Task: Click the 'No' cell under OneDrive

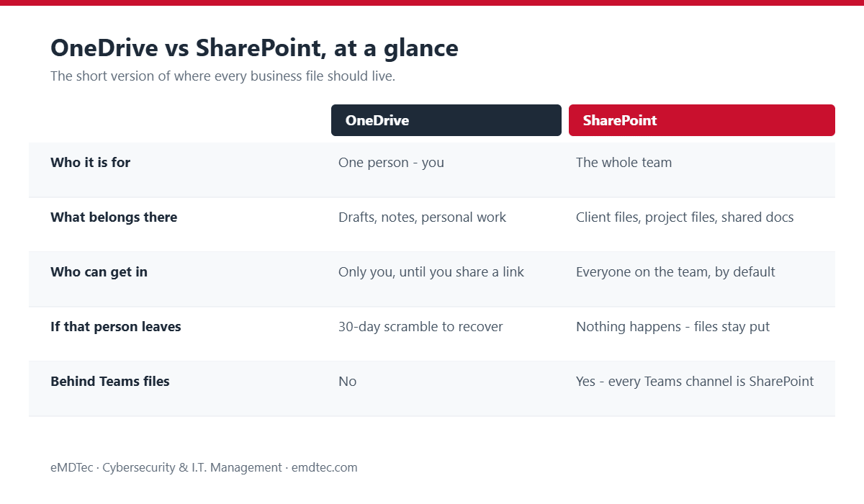Action: coord(347,382)
